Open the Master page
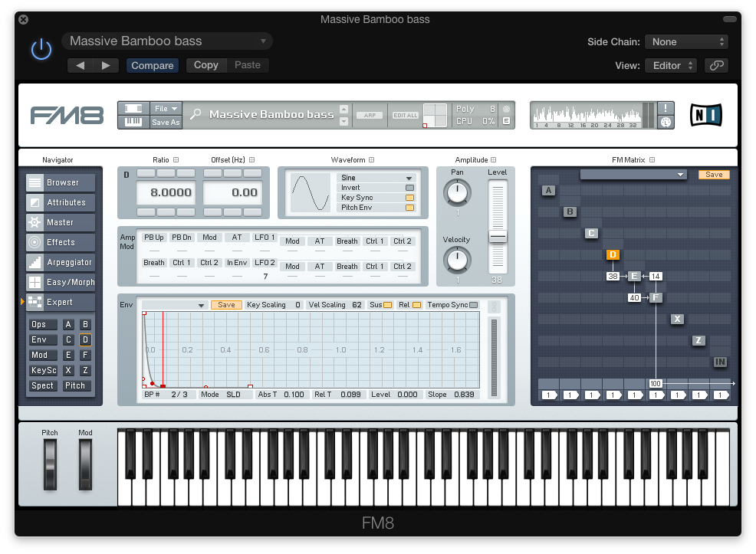The height and width of the screenshot is (554, 756). (x=61, y=222)
